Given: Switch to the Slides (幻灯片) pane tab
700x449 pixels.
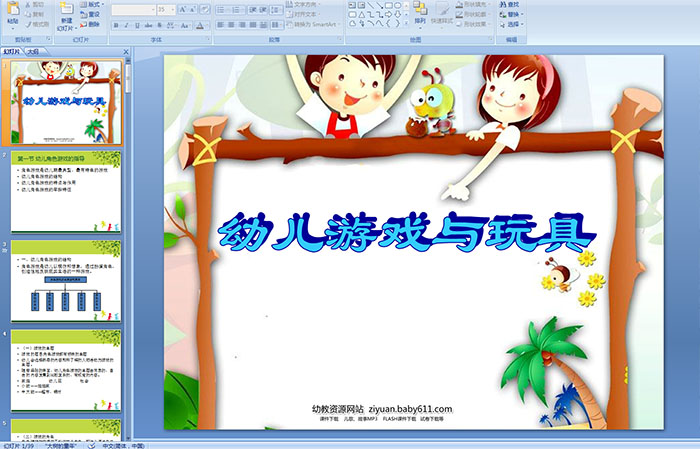Looking at the screenshot, I should (x=11, y=52).
